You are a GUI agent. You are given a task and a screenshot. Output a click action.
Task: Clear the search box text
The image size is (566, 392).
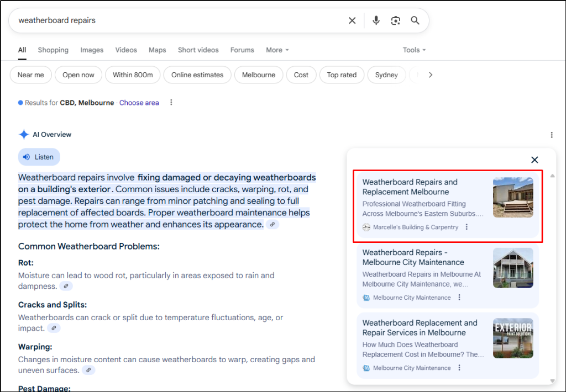[352, 20]
